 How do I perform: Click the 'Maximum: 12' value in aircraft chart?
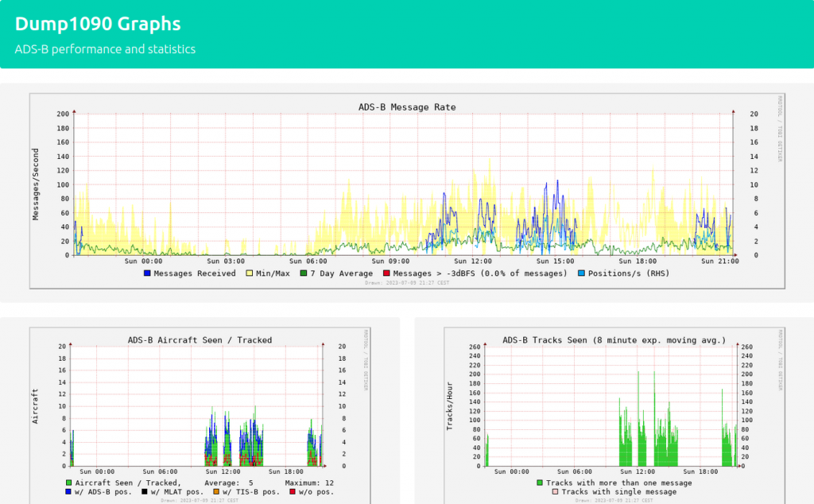[x=309, y=483]
